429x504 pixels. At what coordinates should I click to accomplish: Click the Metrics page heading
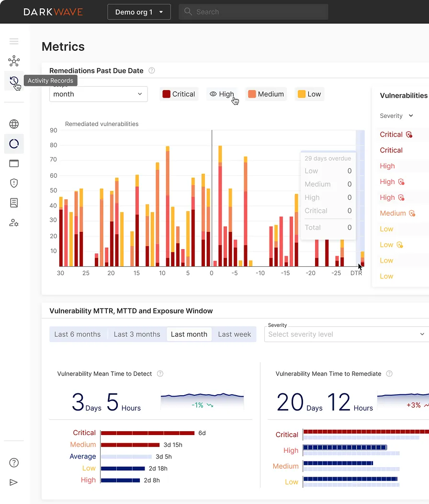[63, 46]
